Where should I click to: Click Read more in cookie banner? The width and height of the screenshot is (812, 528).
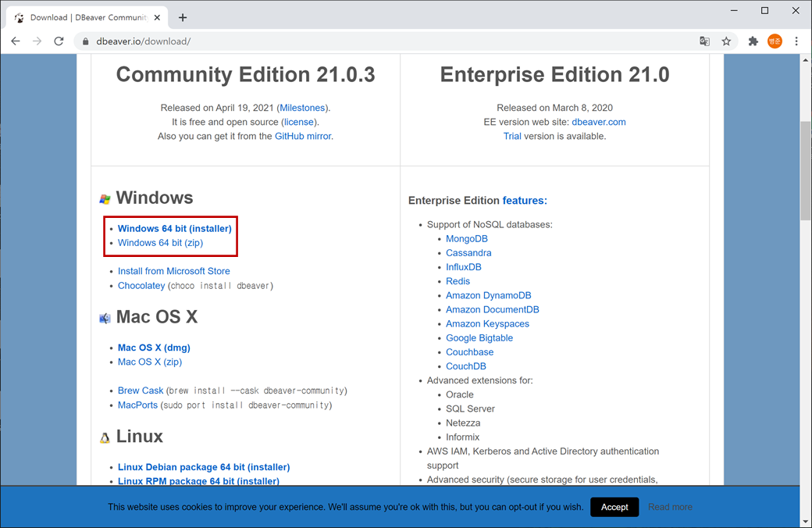point(670,507)
